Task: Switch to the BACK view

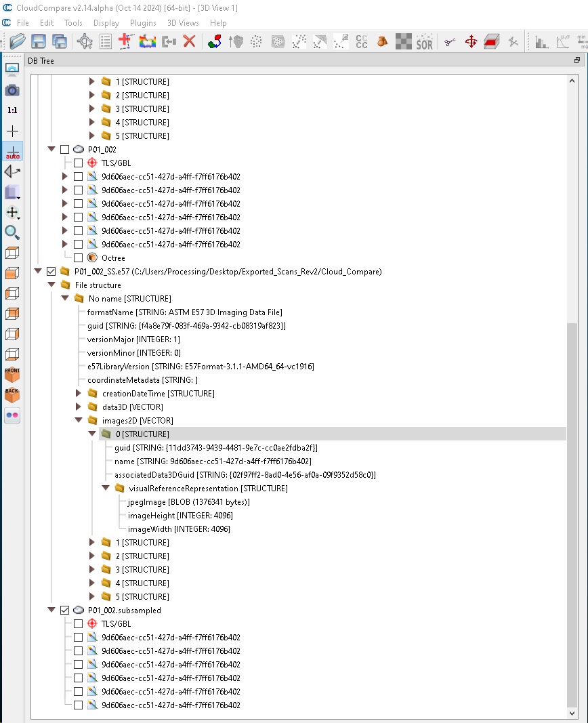Action: pyautogui.click(x=12, y=395)
